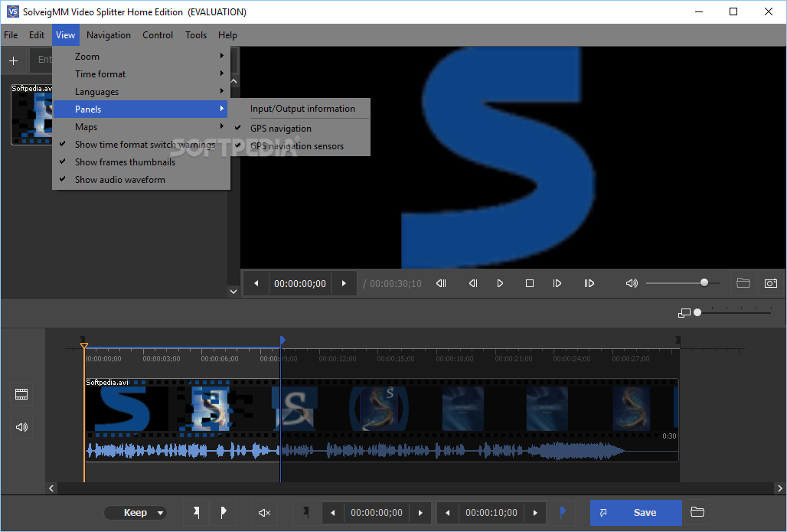Decrease the segment start time
The height and width of the screenshot is (532, 787).
[x=333, y=513]
